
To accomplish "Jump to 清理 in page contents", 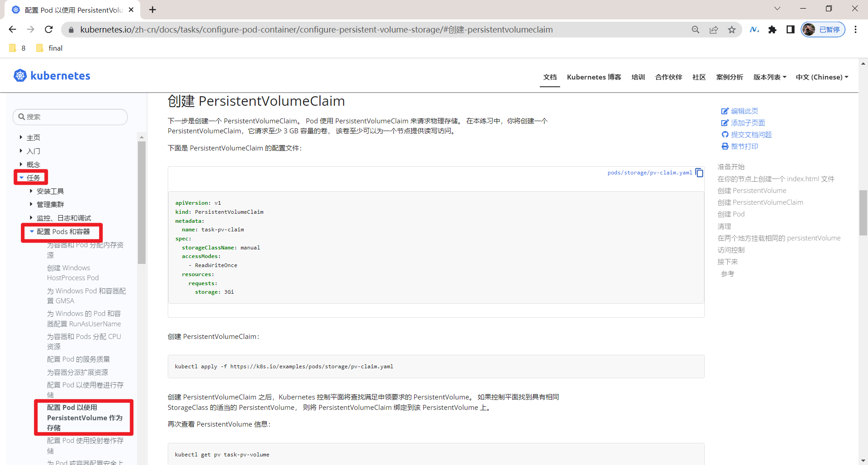I will click(x=724, y=226).
